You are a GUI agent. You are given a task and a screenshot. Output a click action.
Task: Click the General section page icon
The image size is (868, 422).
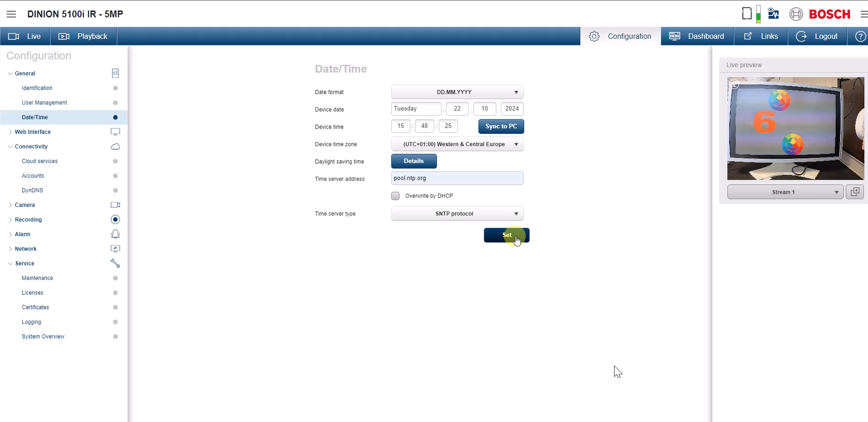pos(115,73)
